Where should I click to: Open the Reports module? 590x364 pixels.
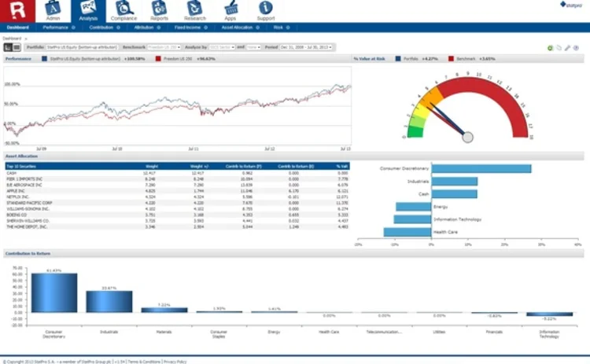click(159, 11)
